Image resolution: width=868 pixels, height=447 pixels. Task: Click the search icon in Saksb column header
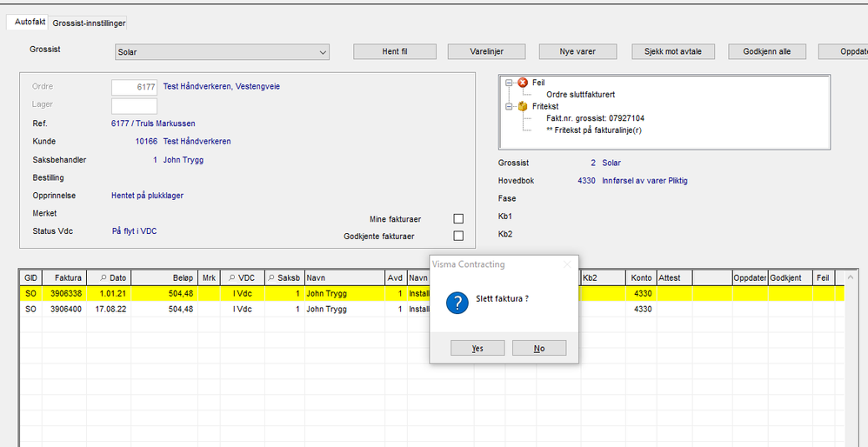[272, 277]
